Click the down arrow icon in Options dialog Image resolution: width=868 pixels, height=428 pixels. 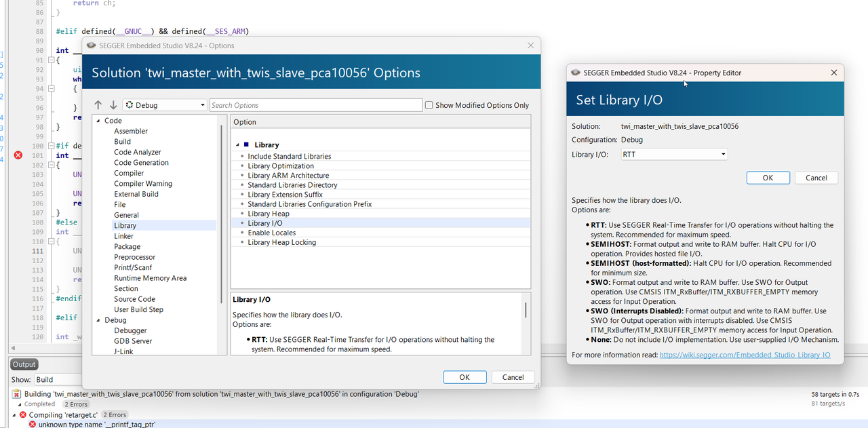[x=113, y=105]
